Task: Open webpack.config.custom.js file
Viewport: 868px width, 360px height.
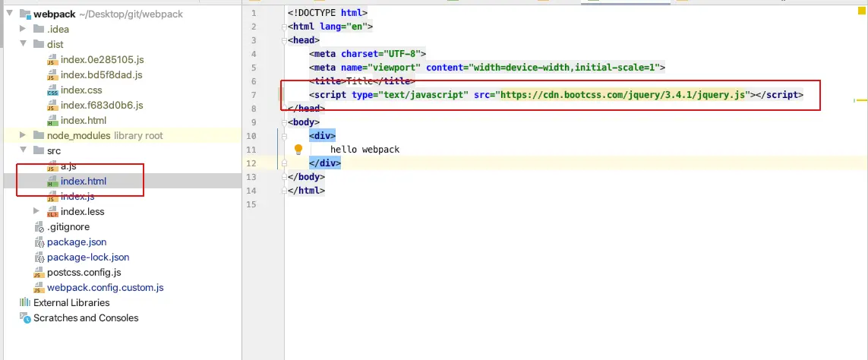Action: pyautogui.click(x=106, y=287)
